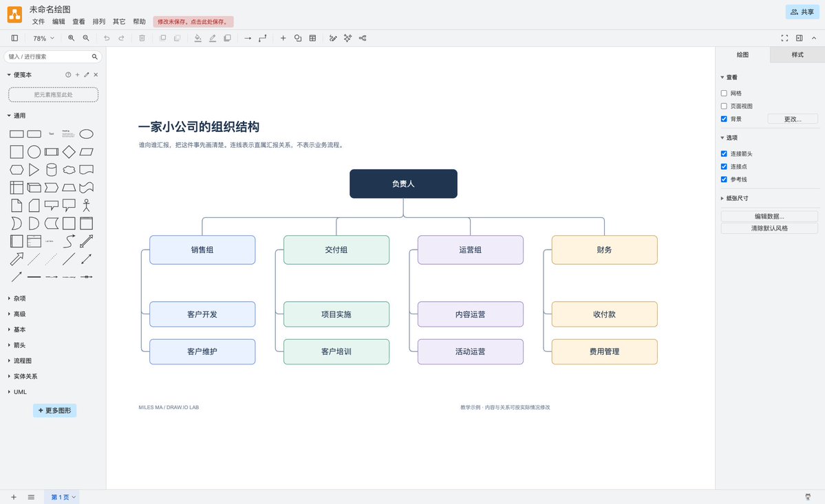
Task: Select the actor stick figure shape
Action: click(x=86, y=205)
